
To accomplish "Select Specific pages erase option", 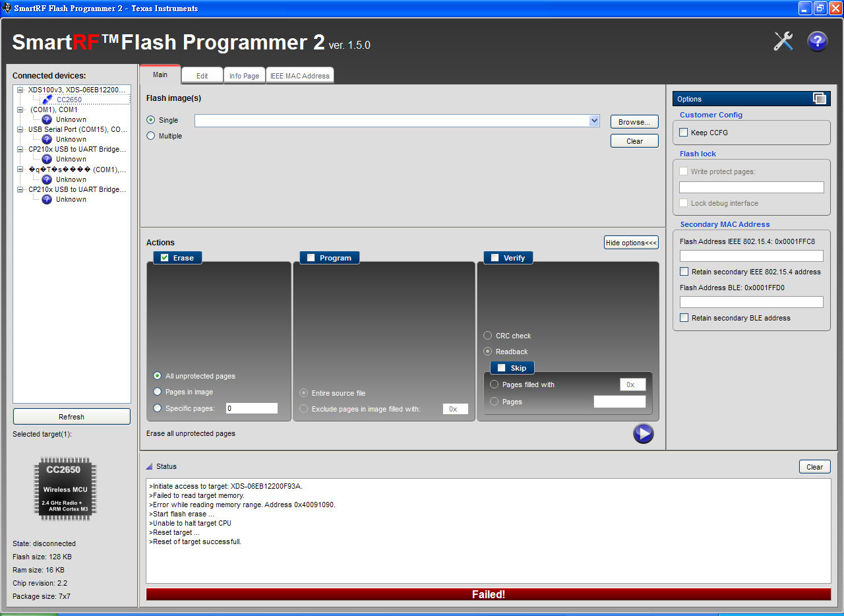I will tap(157, 408).
